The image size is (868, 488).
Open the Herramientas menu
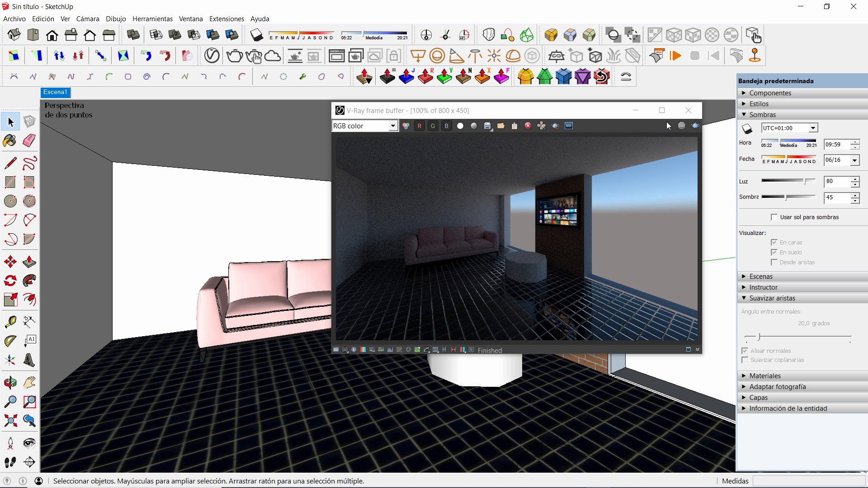152,19
